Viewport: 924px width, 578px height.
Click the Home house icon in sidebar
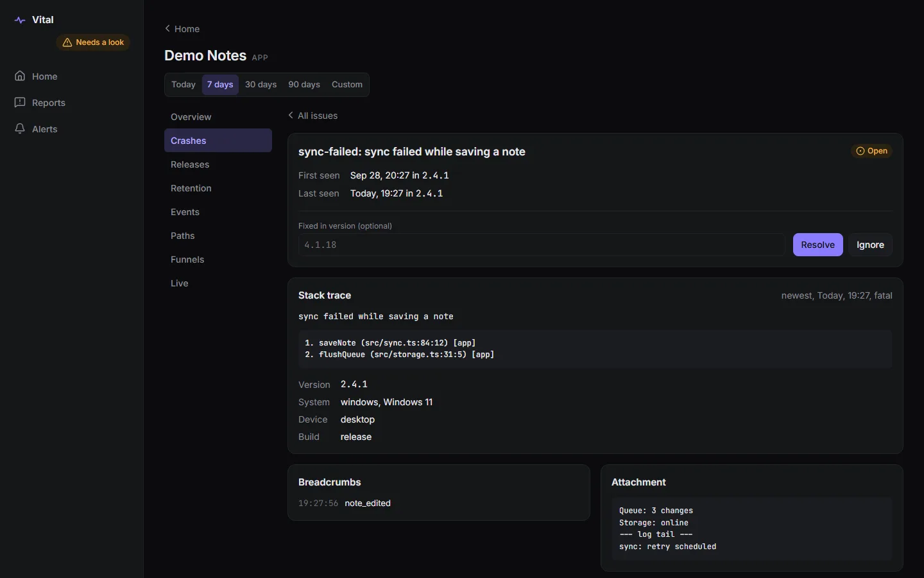pyautogui.click(x=20, y=76)
